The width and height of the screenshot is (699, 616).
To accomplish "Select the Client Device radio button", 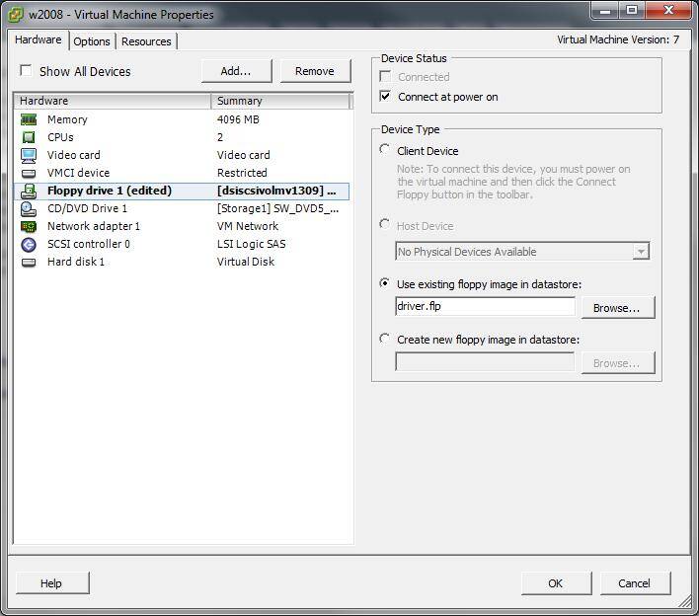I will 384,150.
